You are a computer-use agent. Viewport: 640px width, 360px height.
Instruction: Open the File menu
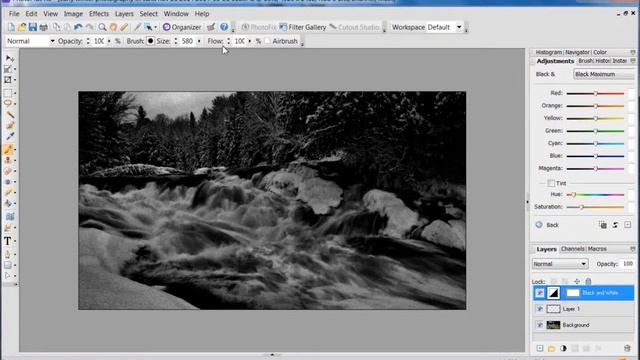14,14
